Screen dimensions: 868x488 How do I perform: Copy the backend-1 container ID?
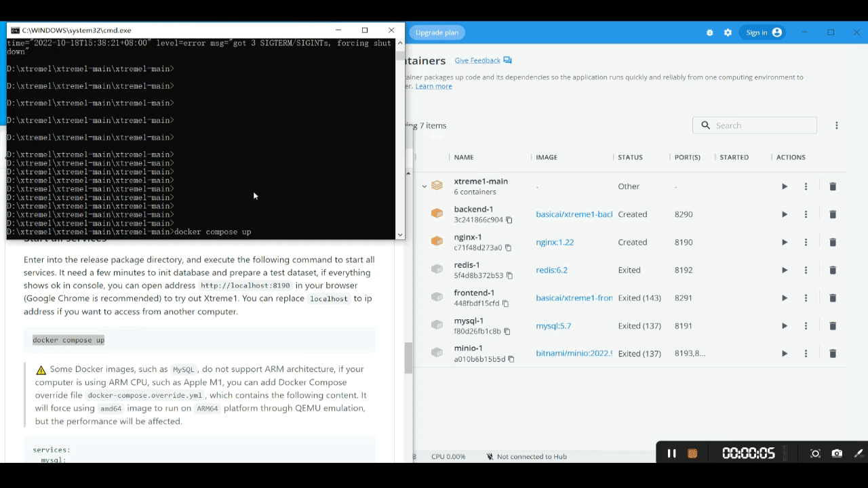[x=509, y=220]
